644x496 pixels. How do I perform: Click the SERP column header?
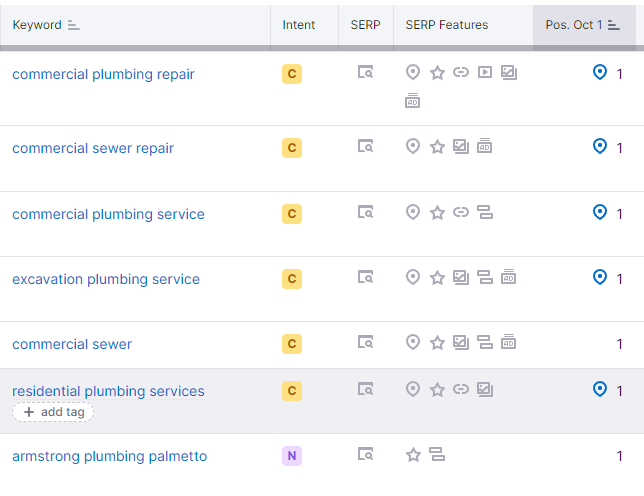(365, 25)
